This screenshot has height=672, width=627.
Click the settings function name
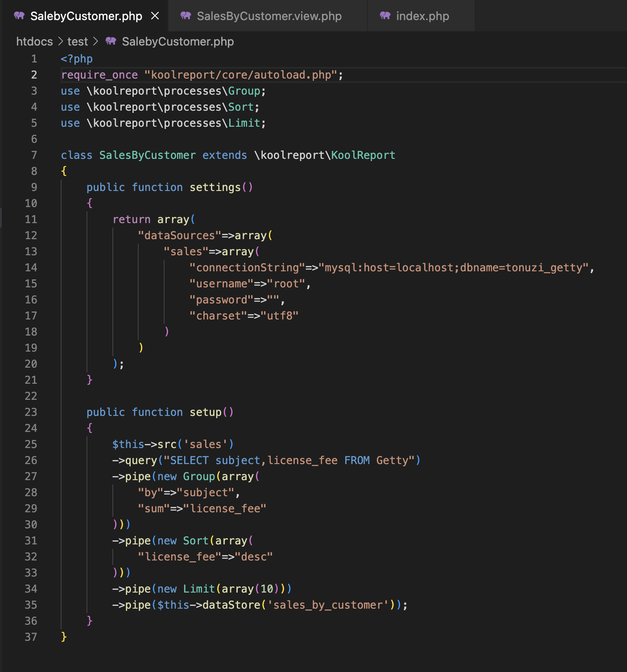point(215,187)
